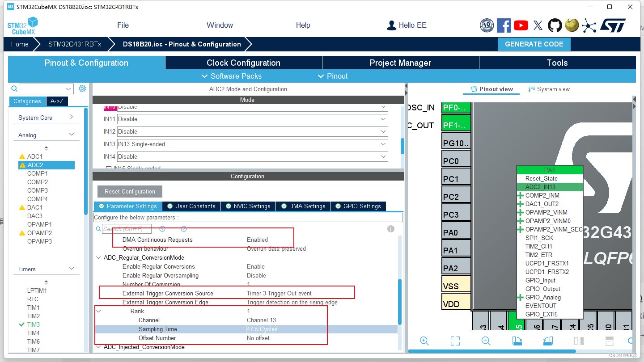644x362 pixels.
Task: Click the Timer 3 Trigger Out event value
Action: 279,294
